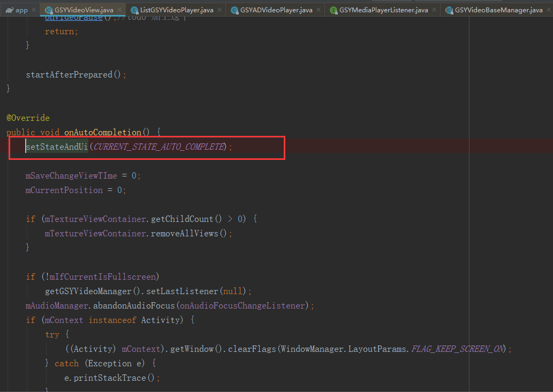
Task: Click the class icon on ListGSYVideoPlayer.java tab
Action: tap(134, 9)
